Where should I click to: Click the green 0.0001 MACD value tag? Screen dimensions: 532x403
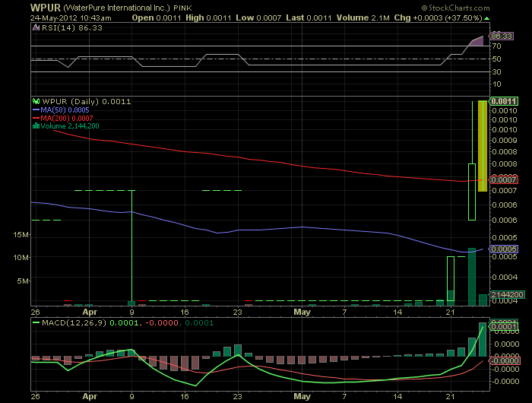503,327
